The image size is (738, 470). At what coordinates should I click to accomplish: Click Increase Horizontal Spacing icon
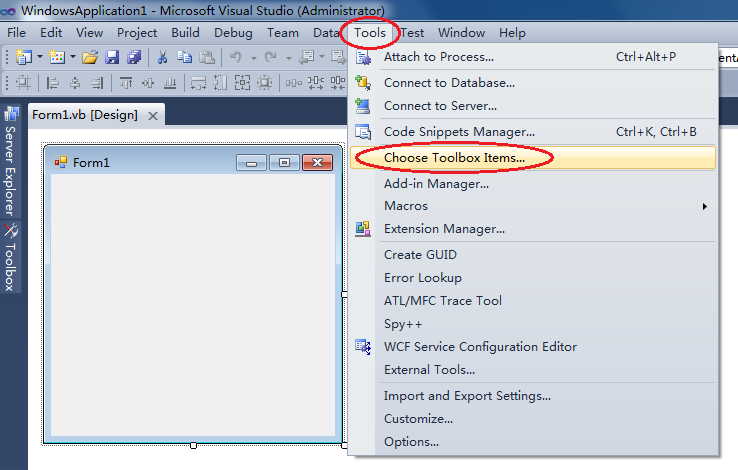coord(316,83)
